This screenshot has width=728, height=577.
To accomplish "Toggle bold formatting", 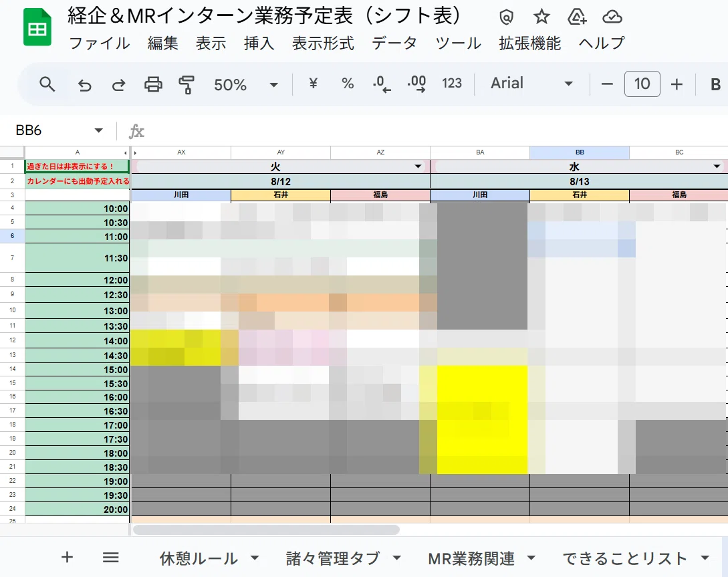I will (715, 84).
